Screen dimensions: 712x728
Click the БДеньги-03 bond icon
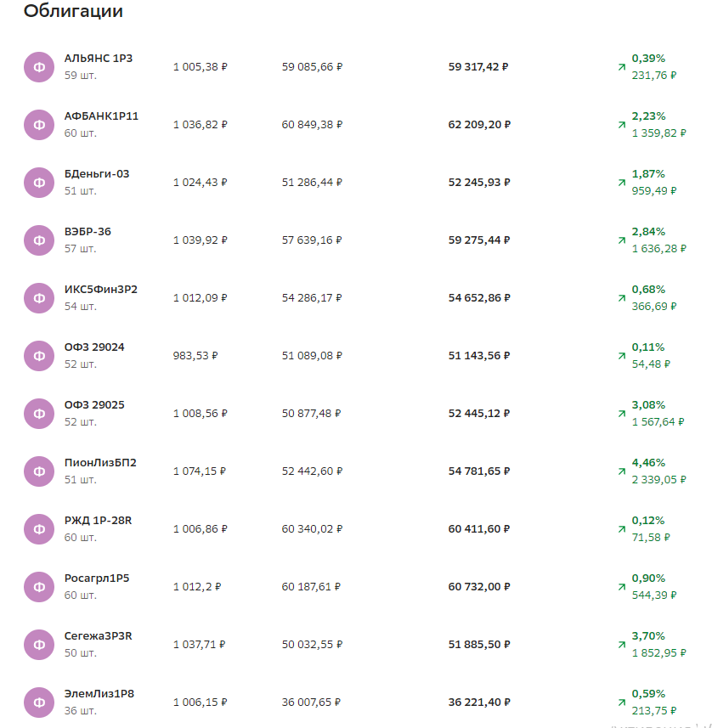tap(39, 183)
